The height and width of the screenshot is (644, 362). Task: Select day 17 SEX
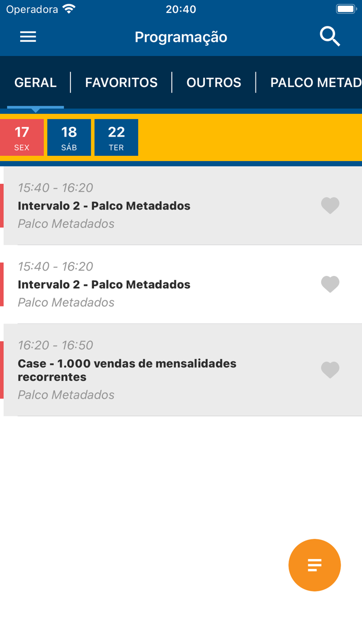pos(22,137)
